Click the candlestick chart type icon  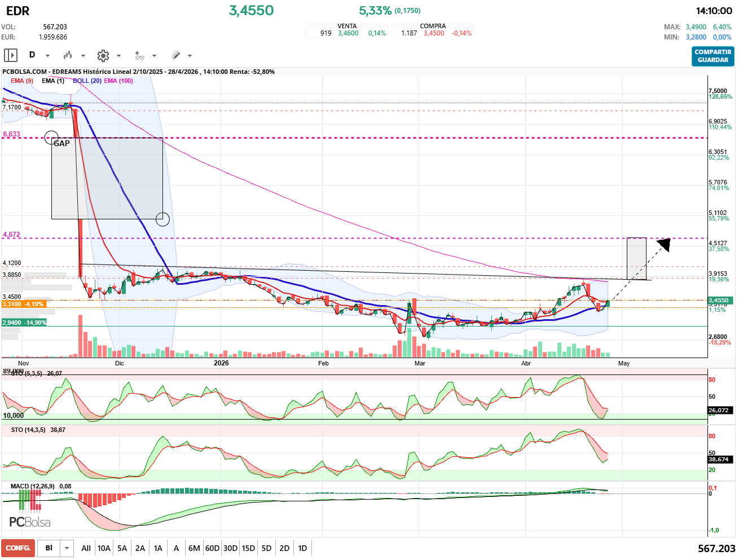tap(68, 55)
